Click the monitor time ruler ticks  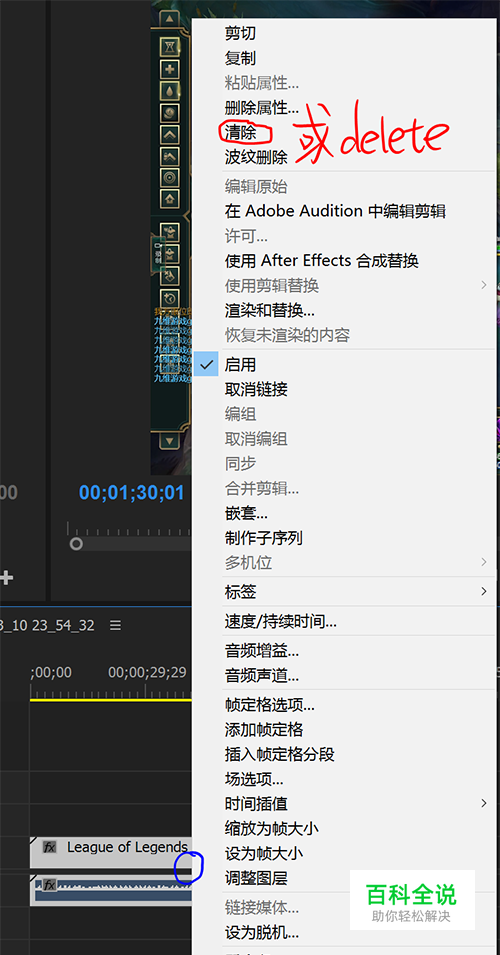(129, 528)
